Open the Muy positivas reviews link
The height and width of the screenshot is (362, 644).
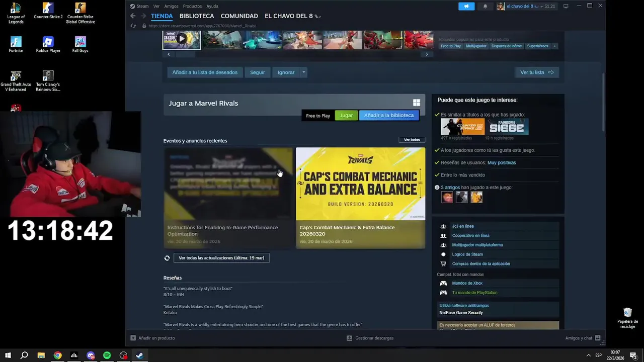(x=502, y=162)
